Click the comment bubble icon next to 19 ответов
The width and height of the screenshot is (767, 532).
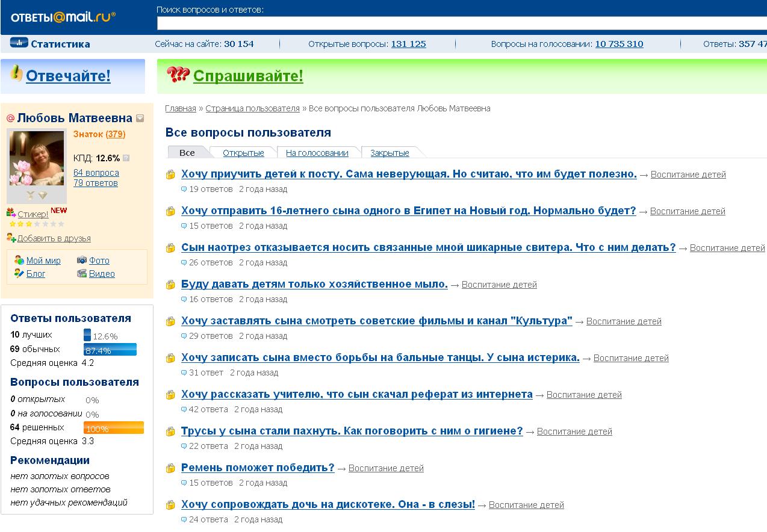[x=184, y=189]
